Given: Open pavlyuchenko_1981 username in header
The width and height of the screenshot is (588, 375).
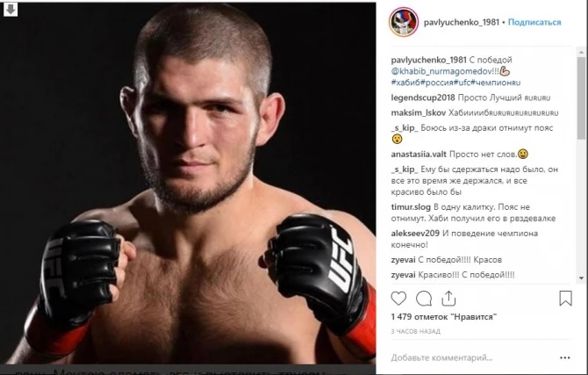Looking at the screenshot, I should (x=462, y=22).
